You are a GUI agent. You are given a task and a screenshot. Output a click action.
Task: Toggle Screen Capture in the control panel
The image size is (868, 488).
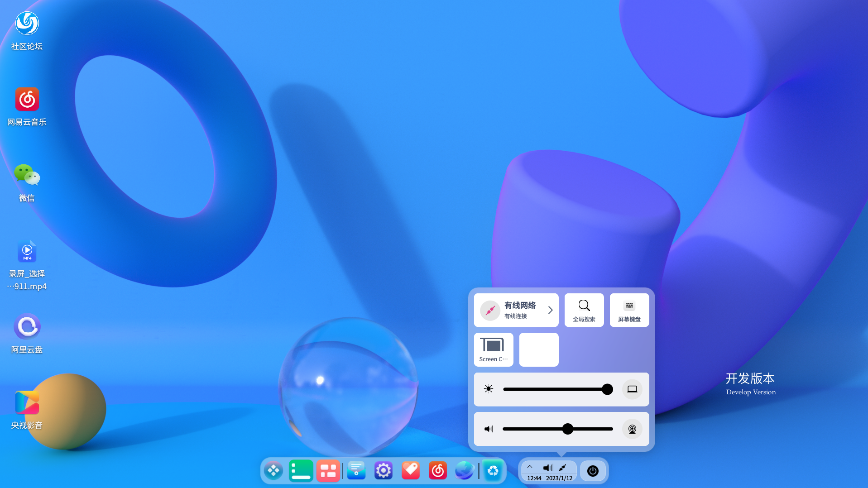[493, 349]
